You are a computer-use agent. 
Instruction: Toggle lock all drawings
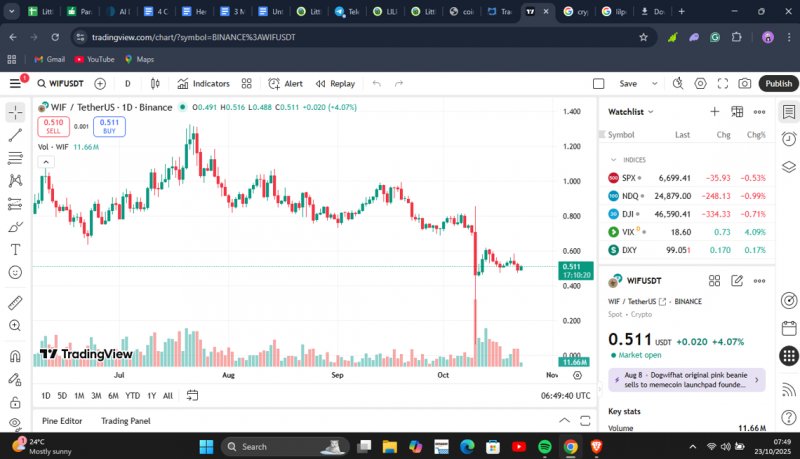[15, 402]
